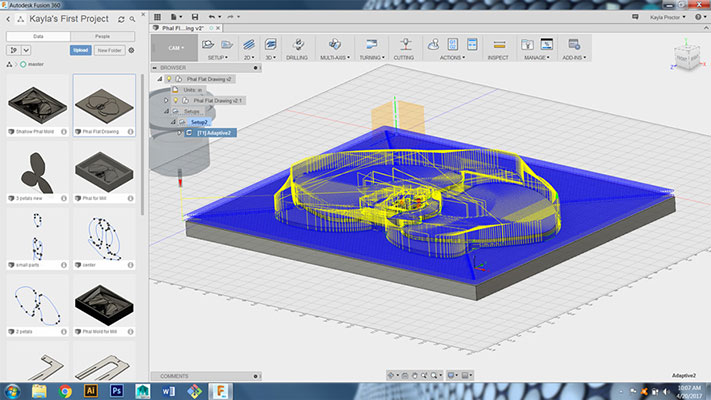Click the Setup Sheet icon in Actions

(x=472, y=44)
